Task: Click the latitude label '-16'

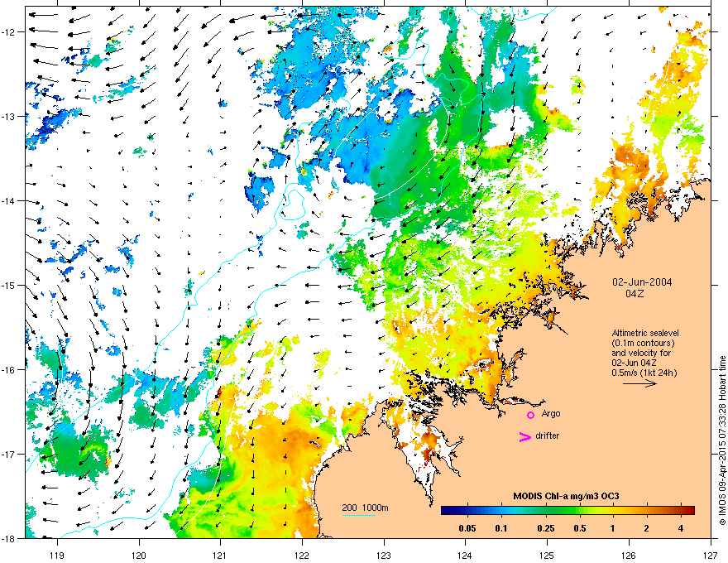Action: pyautogui.click(x=8, y=369)
